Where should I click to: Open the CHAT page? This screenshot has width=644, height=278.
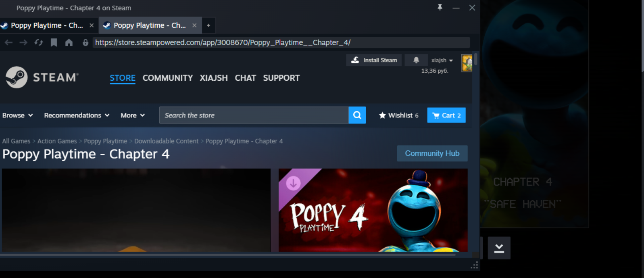click(x=246, y=78)
